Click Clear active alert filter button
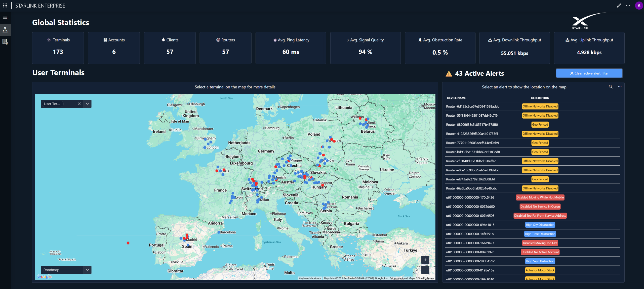644x289 pixels. click(589, 73)
